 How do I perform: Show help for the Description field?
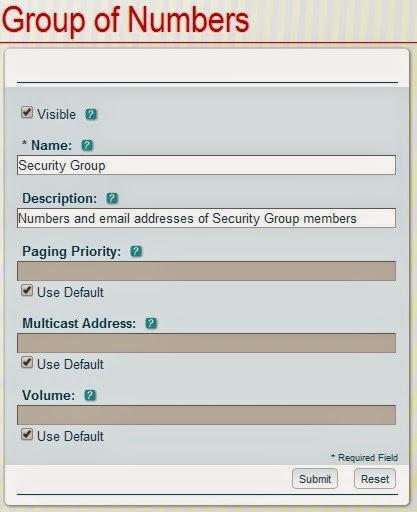tap(112, 198)
